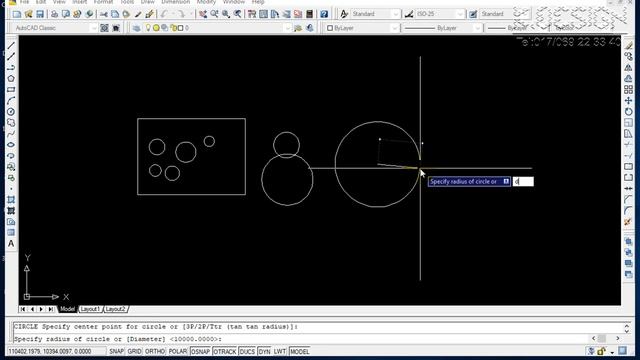This screenshot has width=640, height=360.
Task: Switch to the Layout1 tab
Action: [x=90, y=309]
